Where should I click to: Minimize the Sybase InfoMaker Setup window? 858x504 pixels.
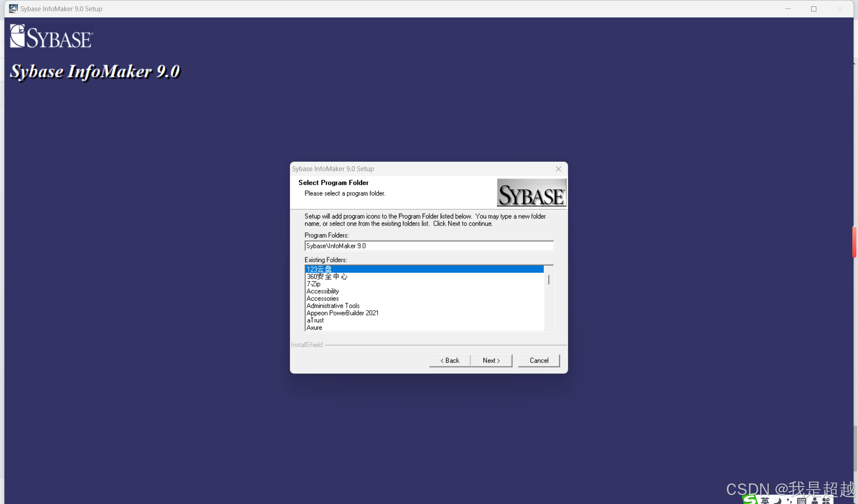(x=787, y=8)
